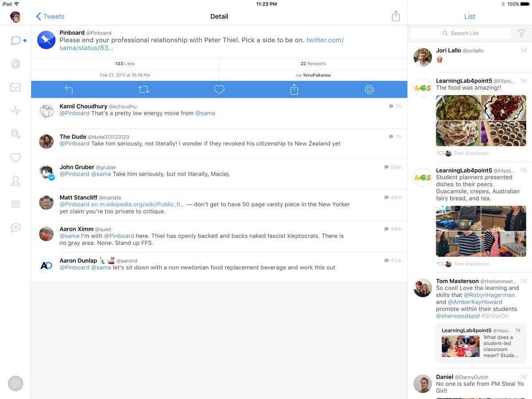This screenshot has height=399, width=532.
Task: Open Kamil Choudhury's reply
Action: (219, 113)
